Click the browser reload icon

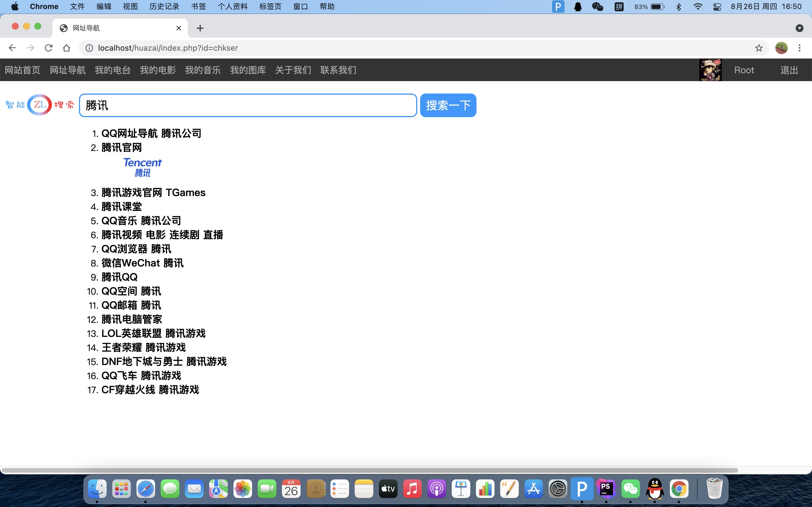49,48
